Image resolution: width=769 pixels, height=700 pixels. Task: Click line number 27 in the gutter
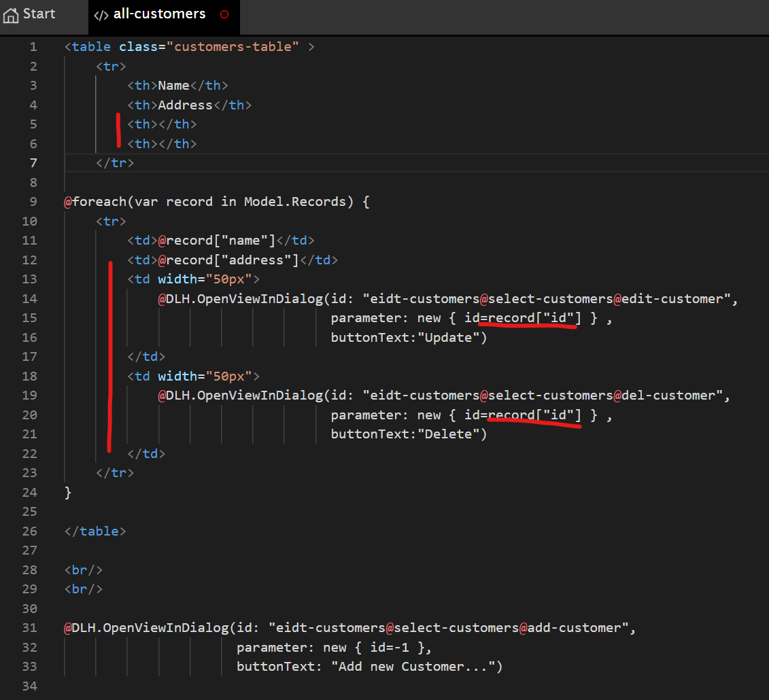click(29, 550)
